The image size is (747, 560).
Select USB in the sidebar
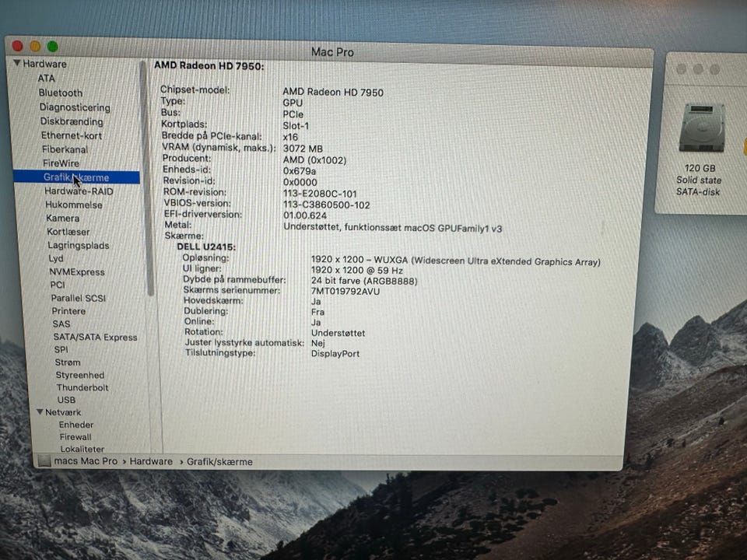tap(66, 400)
